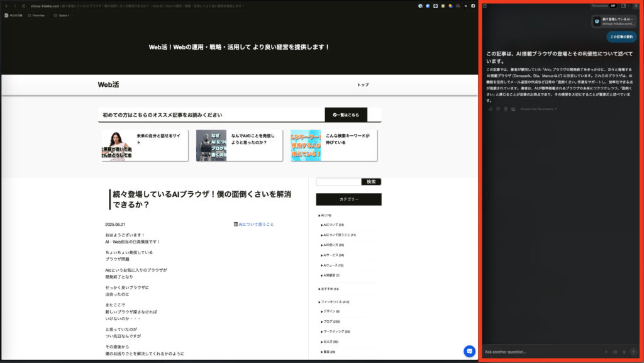
Task: Click the rightmost white square extension icon
Action: [473, 6]
